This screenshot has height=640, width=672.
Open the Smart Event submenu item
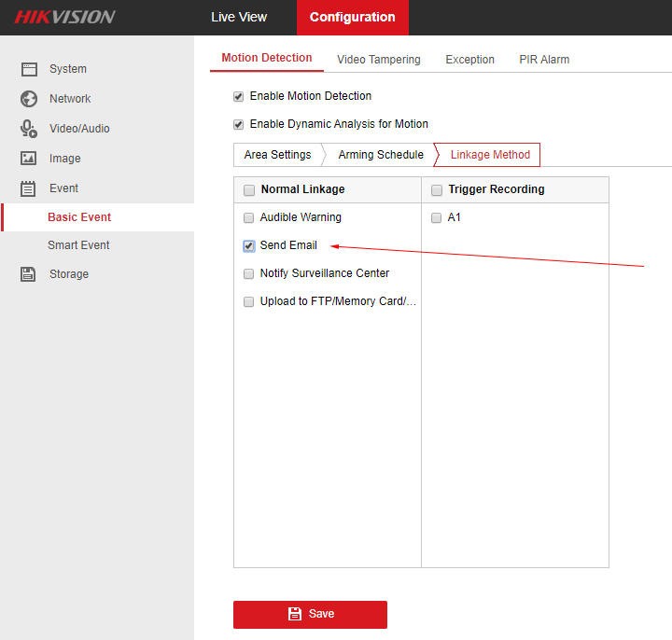point(78,245)
